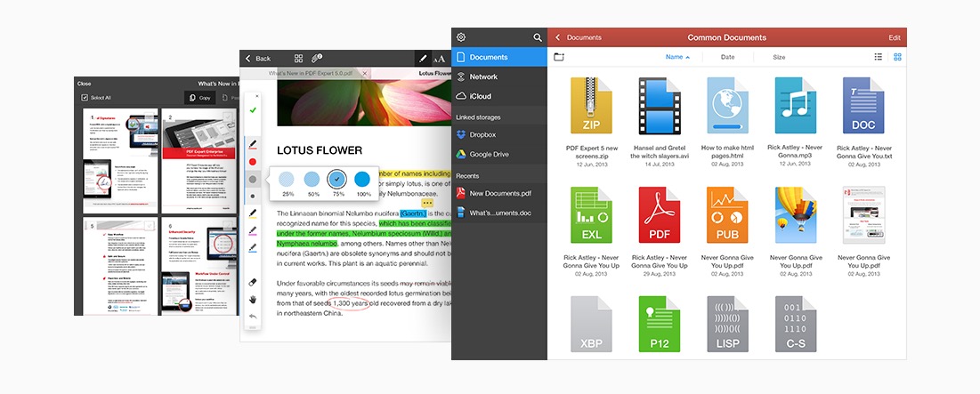The image size is (980, 394).
Task: Open text size AA settings
Action: click(x=440, y=59)
